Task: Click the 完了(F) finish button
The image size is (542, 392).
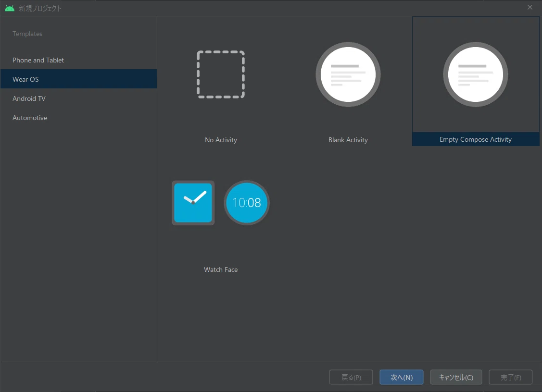Action: pos(511,377)
